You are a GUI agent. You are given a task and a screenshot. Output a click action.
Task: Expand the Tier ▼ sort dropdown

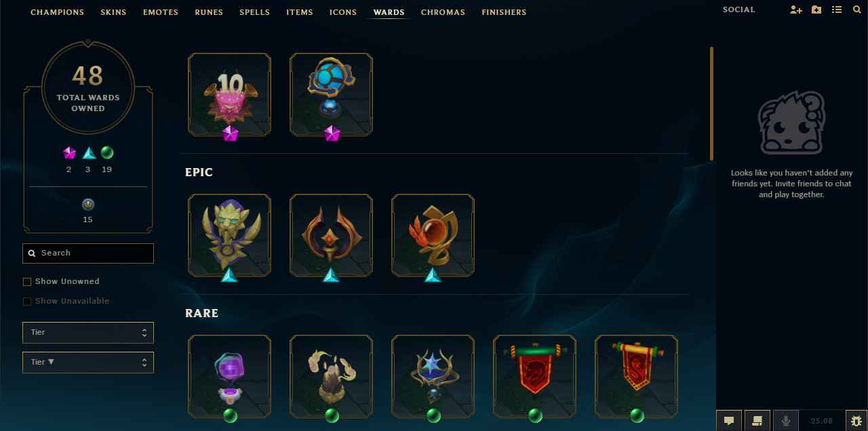pyautogui.click(x=88, y=363)
